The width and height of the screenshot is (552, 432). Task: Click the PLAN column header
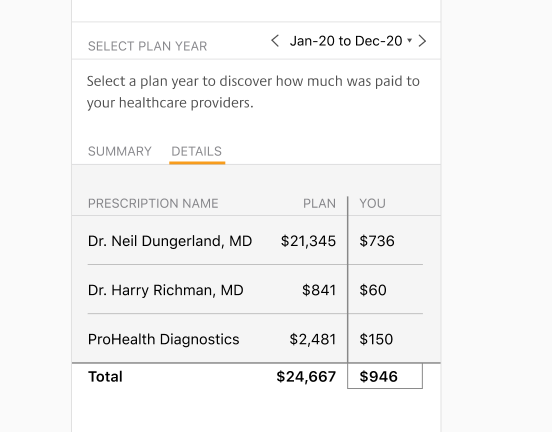319,204
